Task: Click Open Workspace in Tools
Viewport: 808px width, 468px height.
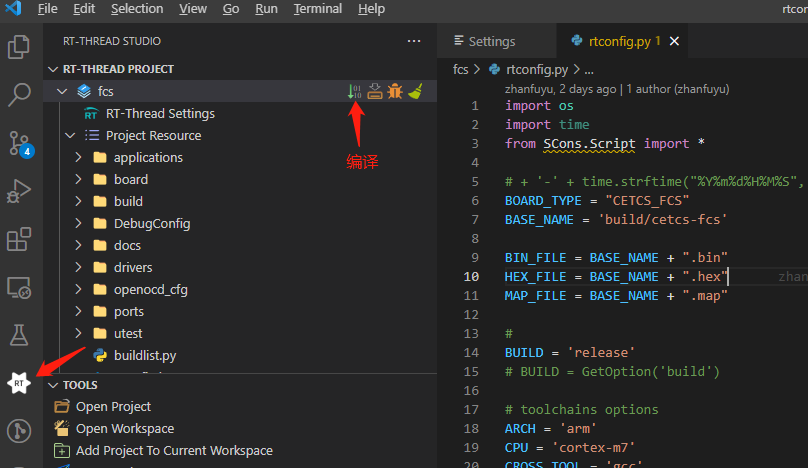Action: pos(125,428)
